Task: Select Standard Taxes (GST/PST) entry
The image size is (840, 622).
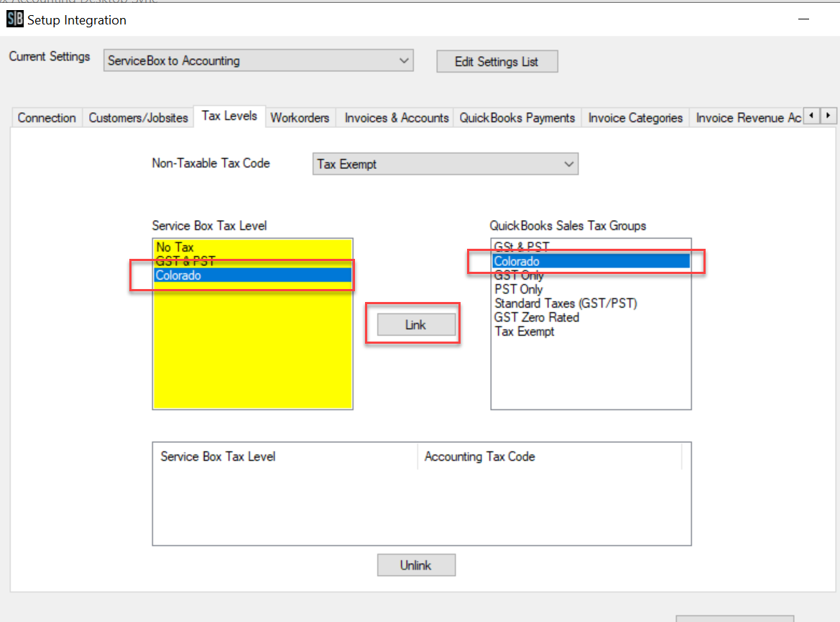Action: pyautogui.click(x=591, y=303)
